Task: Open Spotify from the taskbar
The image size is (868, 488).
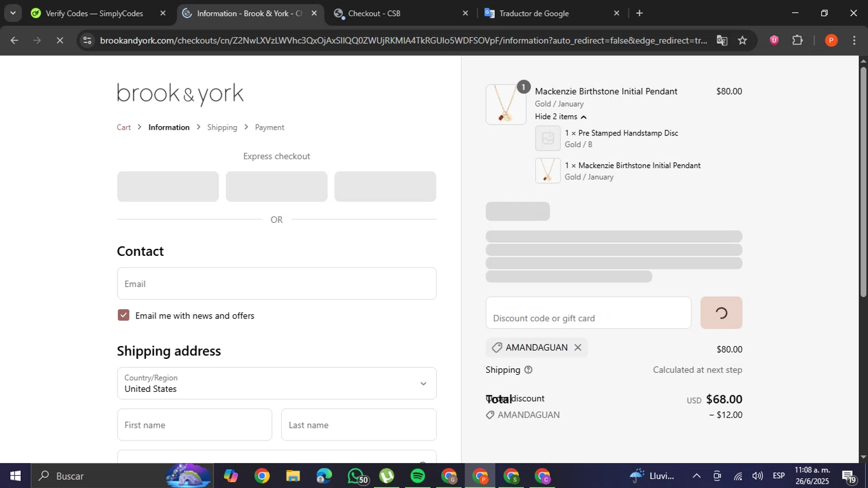Action: (x=418, y=476)
